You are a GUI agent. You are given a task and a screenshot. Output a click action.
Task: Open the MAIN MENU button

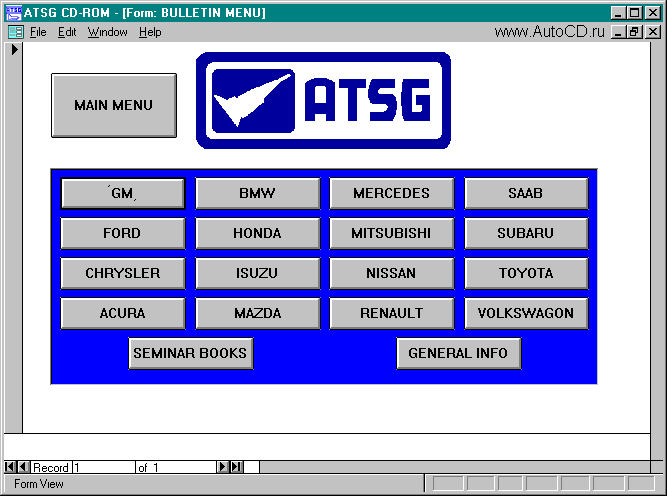tap(114, 105)
